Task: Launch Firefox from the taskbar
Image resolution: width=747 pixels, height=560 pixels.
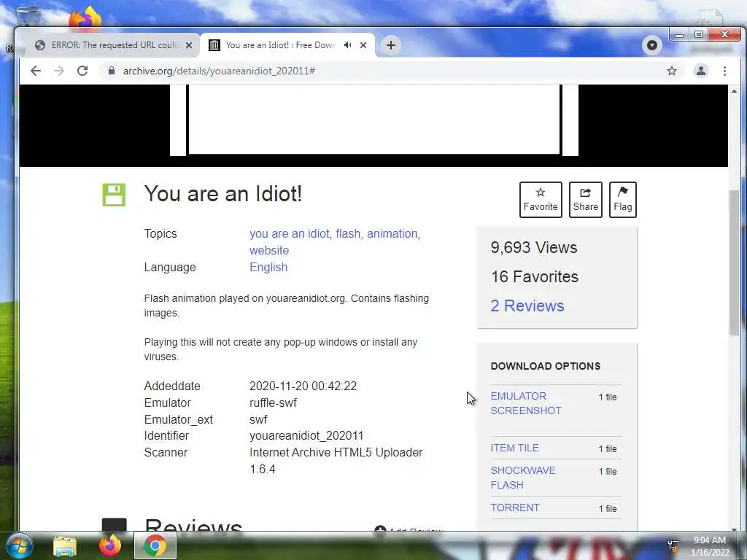Action: click(x=110, y=545)
